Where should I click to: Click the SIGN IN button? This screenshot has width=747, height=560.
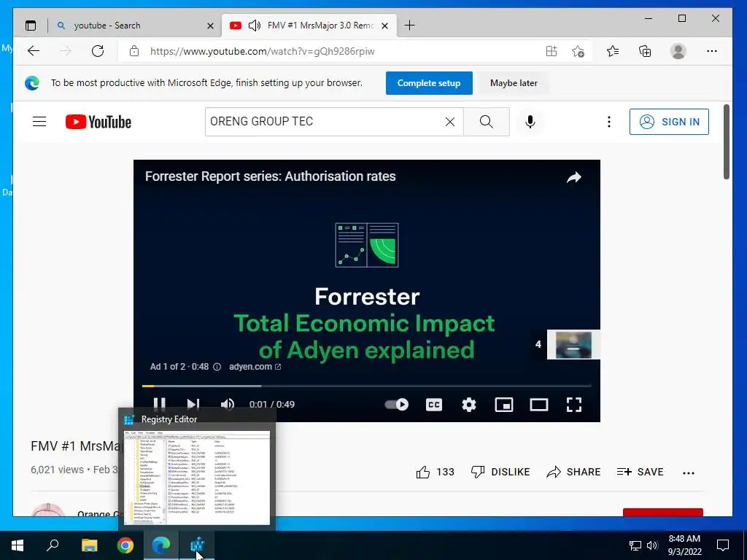click(x=669, y=122)
